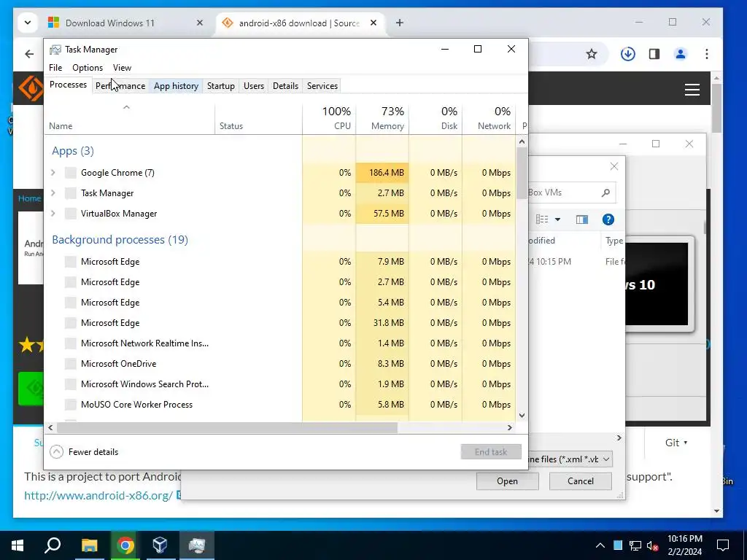Open SourceForge hamburger menu

tap(692, 90)
